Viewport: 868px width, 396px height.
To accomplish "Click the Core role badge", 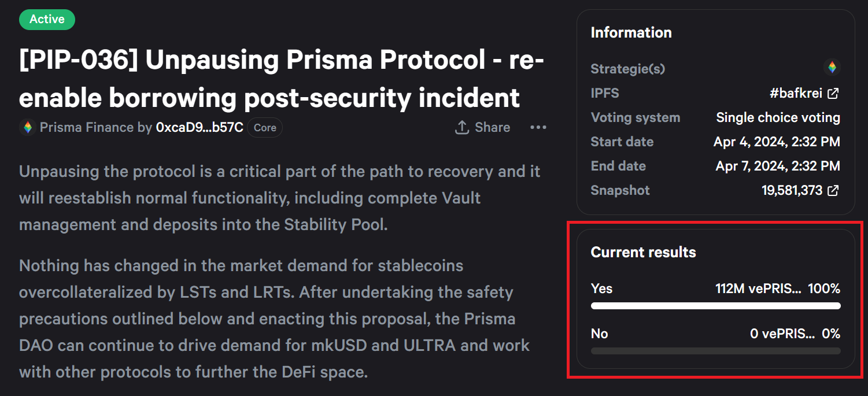I will coord(265,128).
